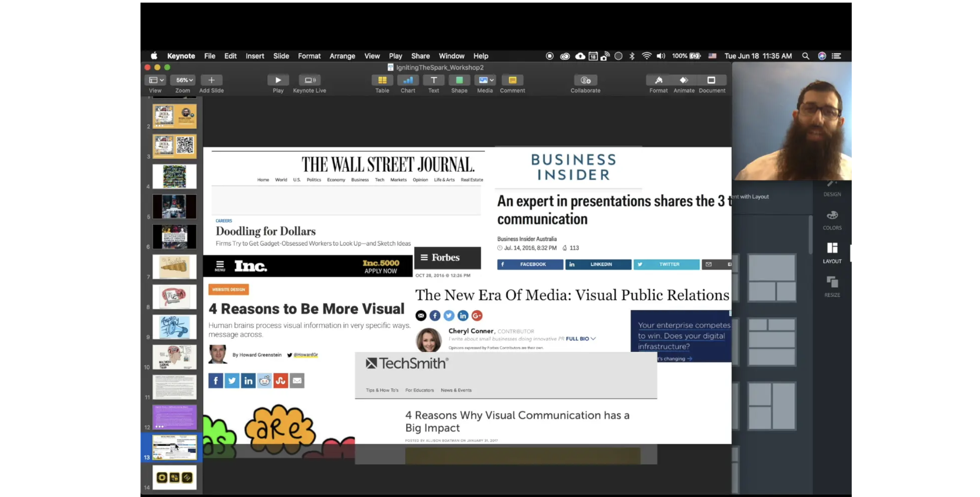Start slideshow with the Play button
This screenshot has width=980, height=497.
point(278,80)
